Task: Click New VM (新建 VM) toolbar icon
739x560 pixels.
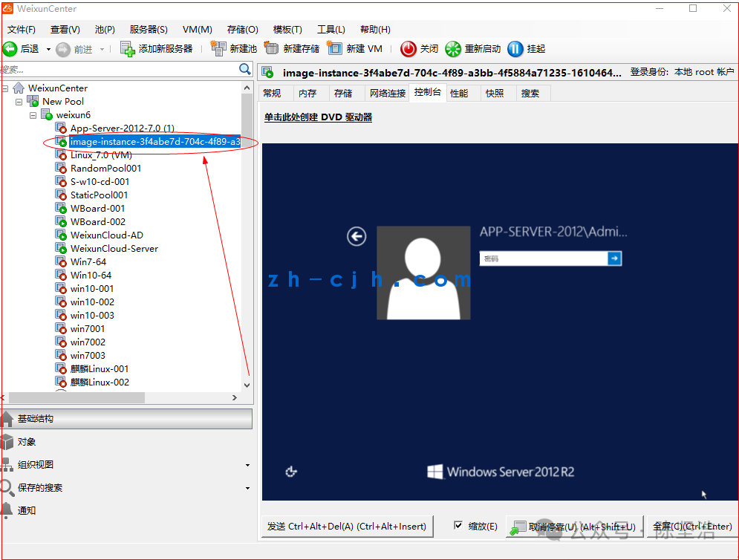Action: click(x=335, y=48)
